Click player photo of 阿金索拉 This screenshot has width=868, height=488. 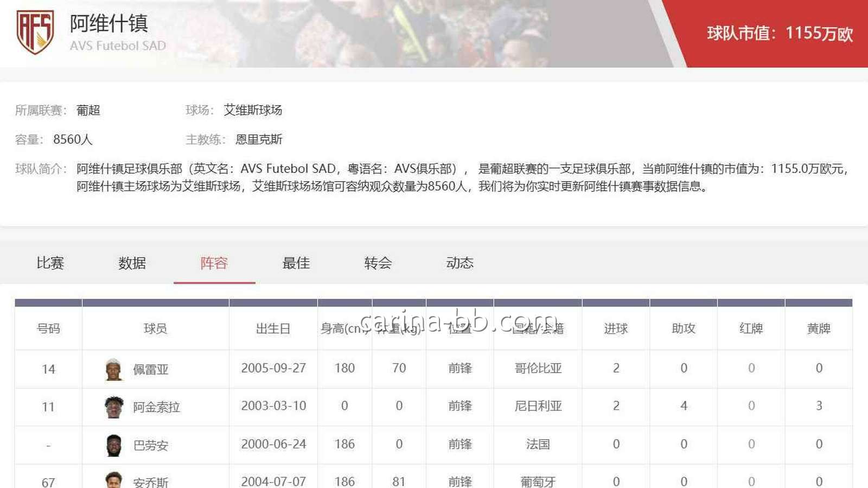click(x=113, y=407)
